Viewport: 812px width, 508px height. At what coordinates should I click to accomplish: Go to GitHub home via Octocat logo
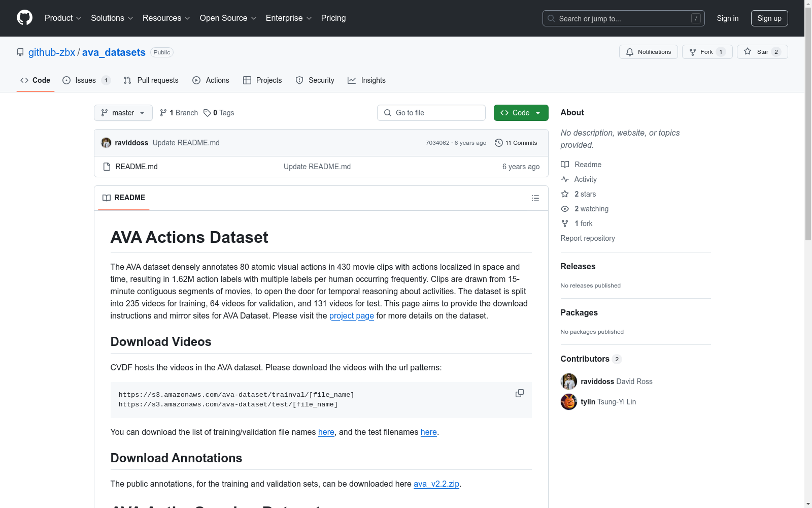click(x=24, y=18)
